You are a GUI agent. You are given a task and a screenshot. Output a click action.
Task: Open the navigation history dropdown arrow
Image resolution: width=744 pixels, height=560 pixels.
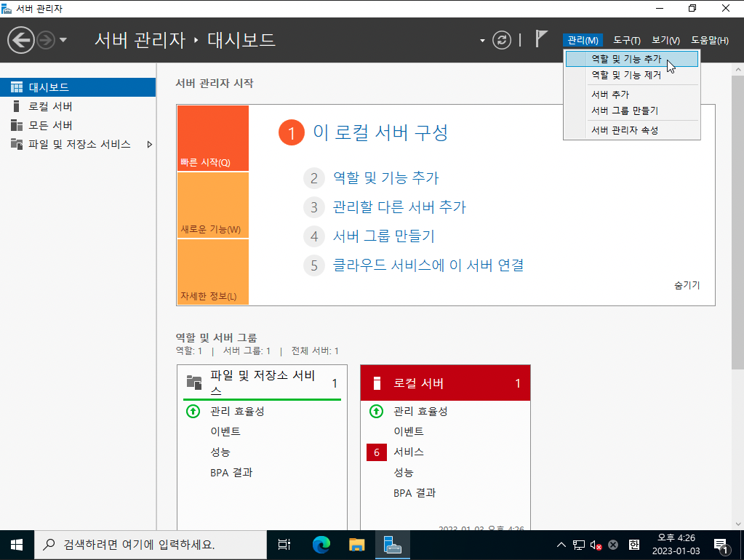click(63, 40)
